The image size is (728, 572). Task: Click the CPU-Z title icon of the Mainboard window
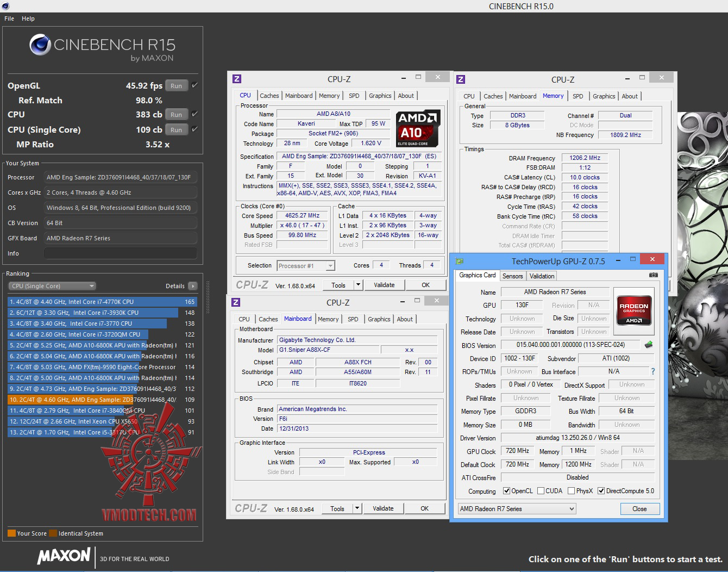pos(236,302)
